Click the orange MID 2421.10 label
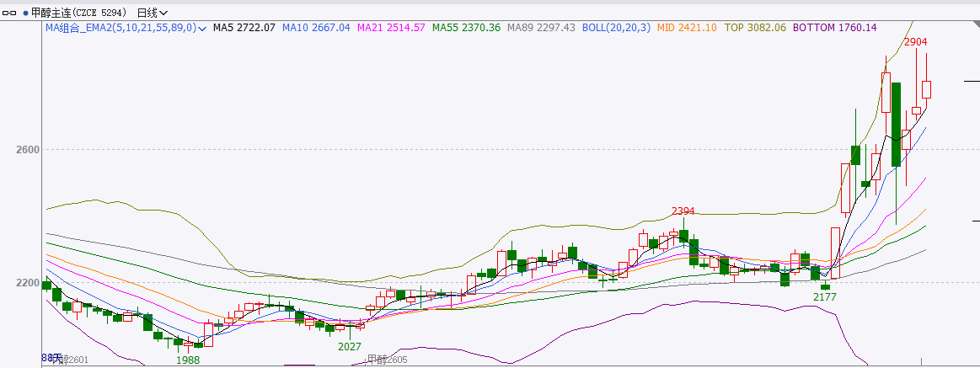Viewport: 980px width, 368px height. [x=686, y=28]
